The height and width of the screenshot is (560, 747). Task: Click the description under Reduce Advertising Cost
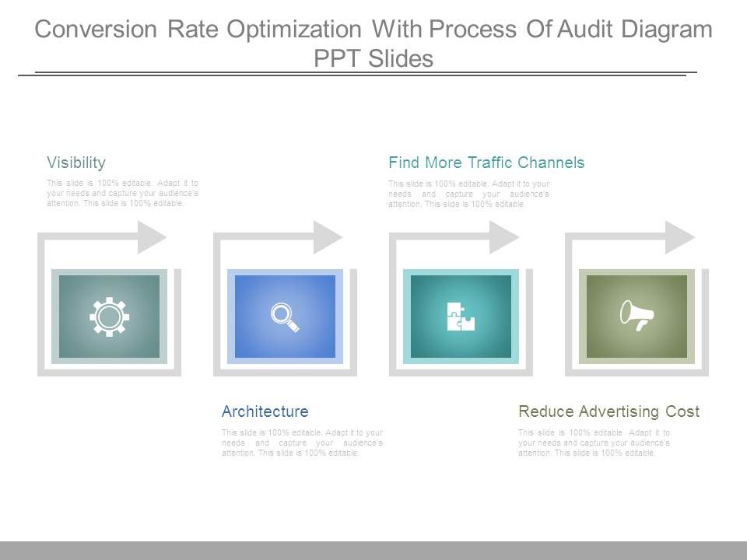pos(594,443)
